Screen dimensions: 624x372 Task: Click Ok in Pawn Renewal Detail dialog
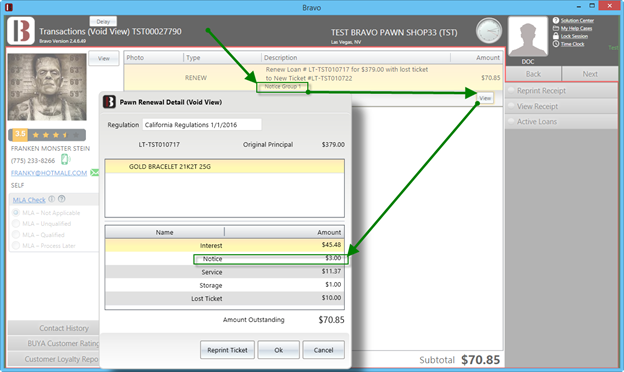coord(278,350)
